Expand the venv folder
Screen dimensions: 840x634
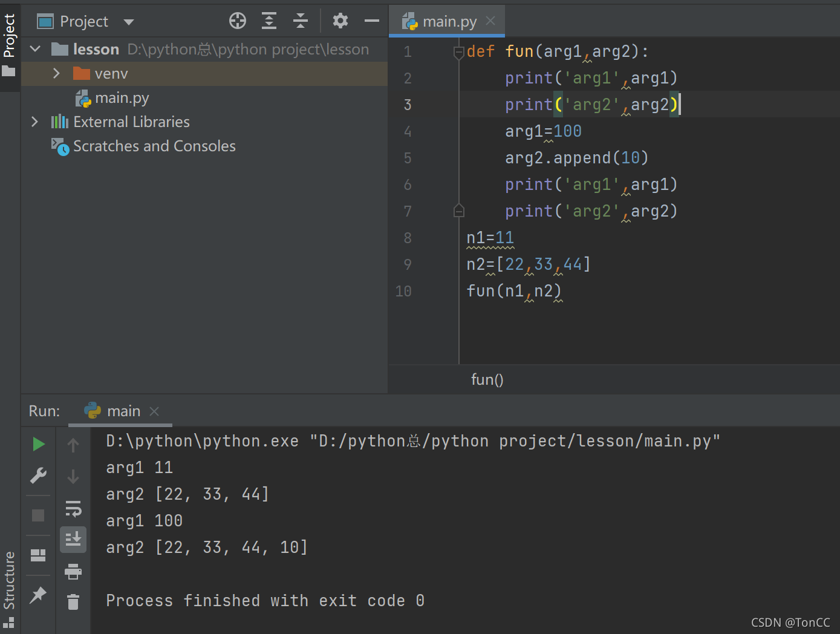click(56, 73)
